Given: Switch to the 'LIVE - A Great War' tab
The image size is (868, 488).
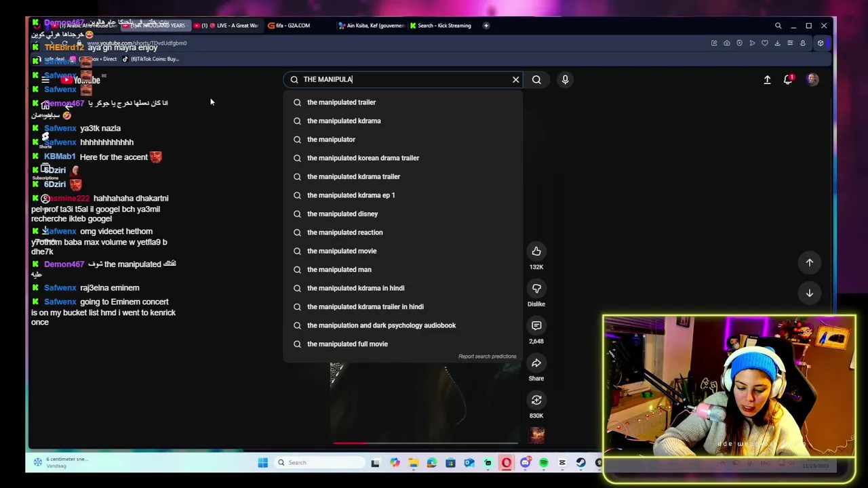Looking at the screenshot, I should tap(227, 26).
